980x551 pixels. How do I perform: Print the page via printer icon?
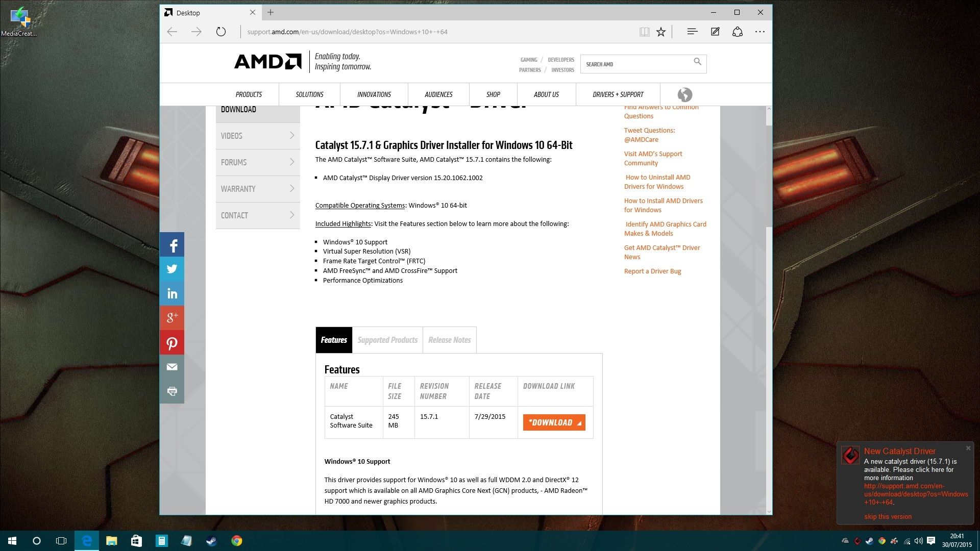click(x=172, y=391)
